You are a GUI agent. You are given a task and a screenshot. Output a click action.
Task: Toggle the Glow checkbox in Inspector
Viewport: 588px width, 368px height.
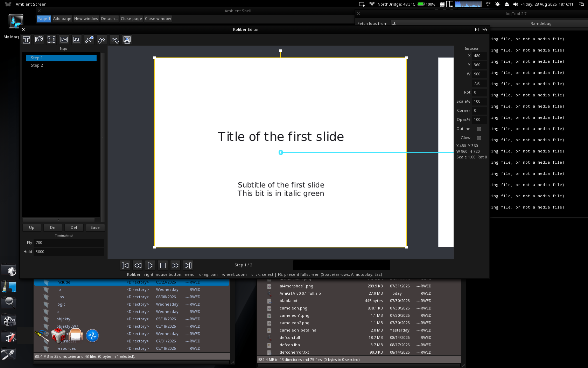[x=479, y=138]
